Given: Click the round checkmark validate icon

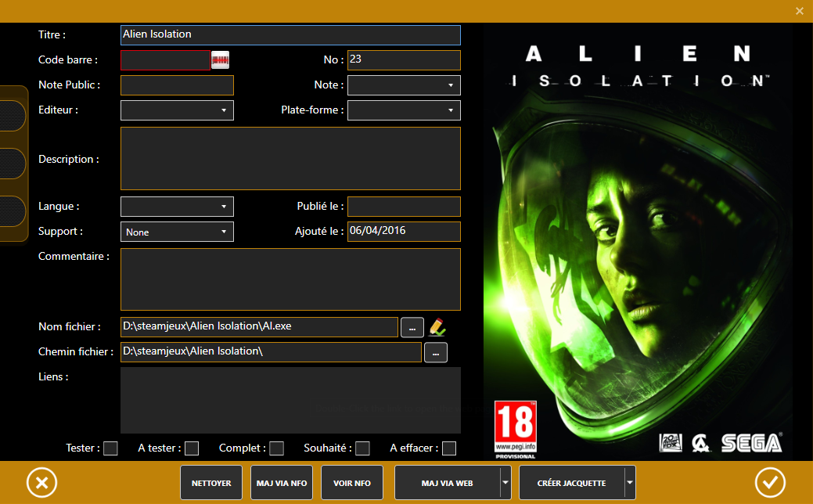Looking at the screenshot, I should (x=770, y=483).
